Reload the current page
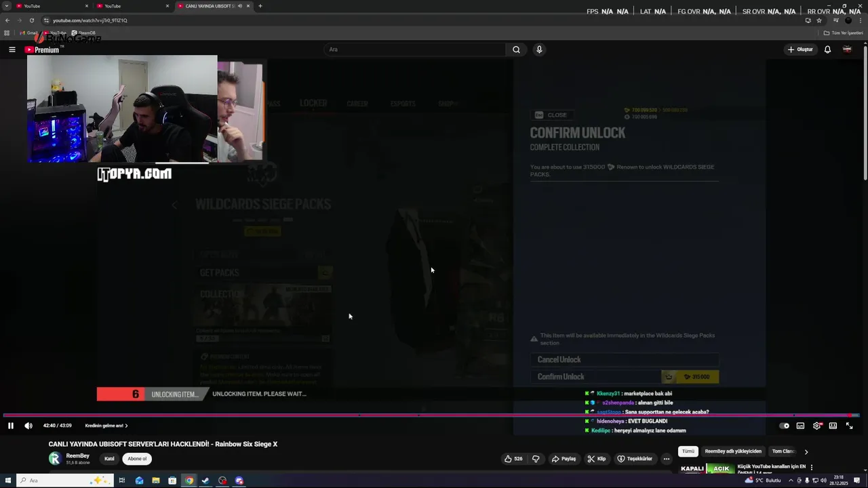868x488 pixels. point(31,20)
